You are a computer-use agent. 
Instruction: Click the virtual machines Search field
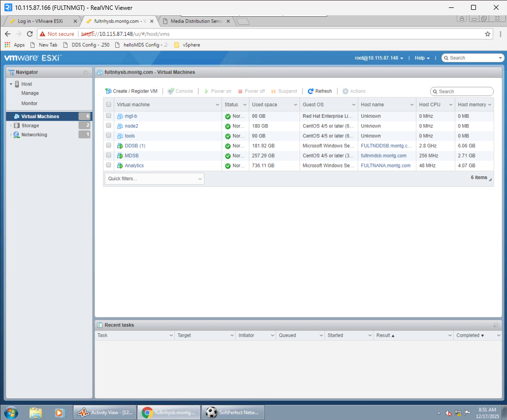click(462, 92)
